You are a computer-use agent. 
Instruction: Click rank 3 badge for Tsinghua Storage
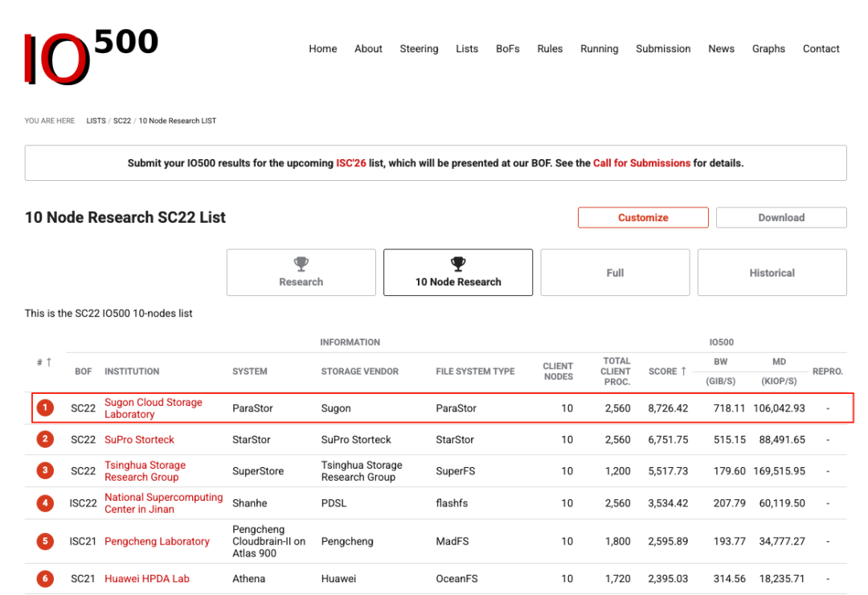click(x=45, y=471)
